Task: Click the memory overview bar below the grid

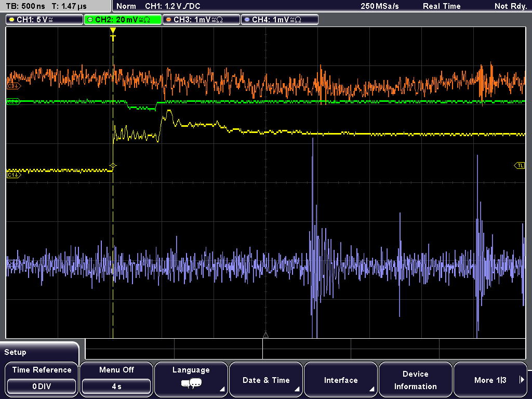Action: (305, 349)
